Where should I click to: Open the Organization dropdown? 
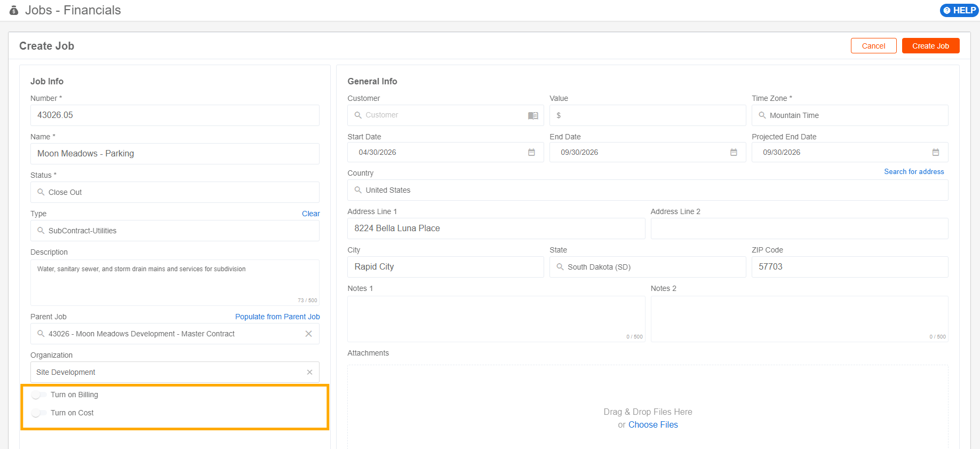pos(175,372)
